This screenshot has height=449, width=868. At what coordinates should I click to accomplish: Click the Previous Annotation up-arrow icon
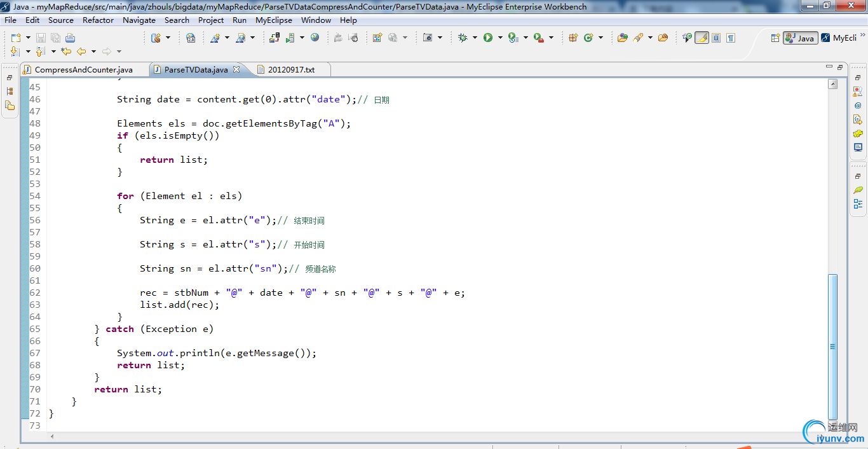click(40, 52)
